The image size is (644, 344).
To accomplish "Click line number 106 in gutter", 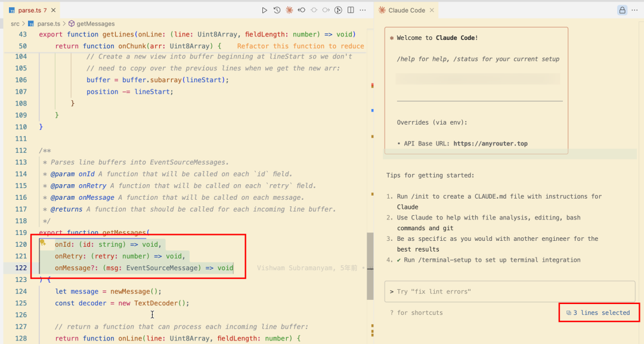I will [x=21, y=80].
